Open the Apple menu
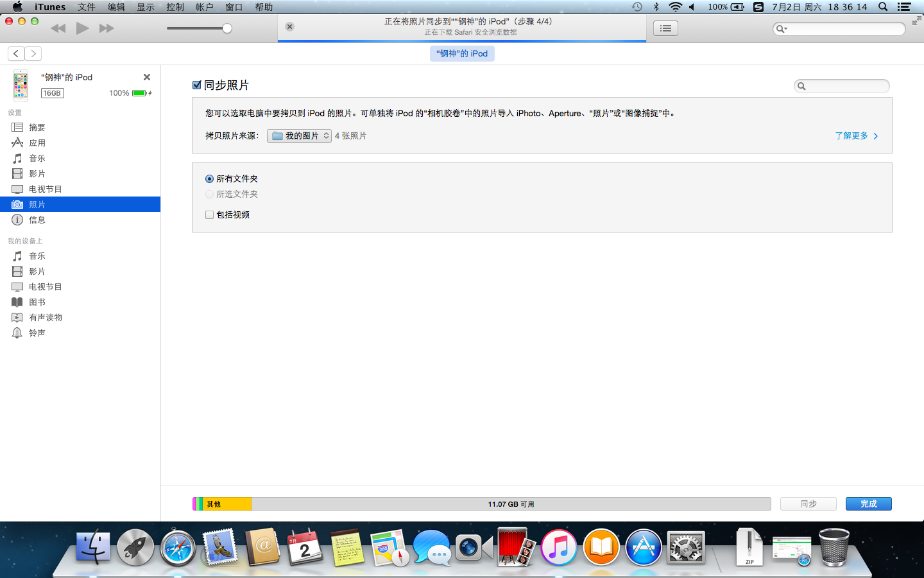 pyautogui.click(x=17, y=7)
